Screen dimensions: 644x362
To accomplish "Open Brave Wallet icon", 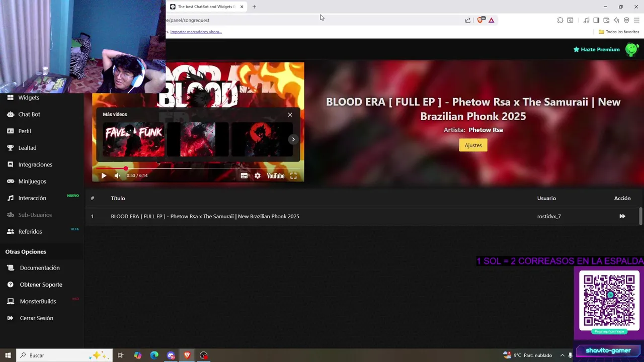I will coord(606,20).
